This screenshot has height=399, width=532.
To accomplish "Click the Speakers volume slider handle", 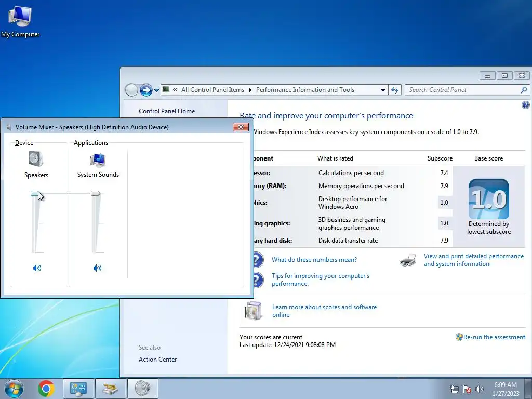I will pos(35,193).
